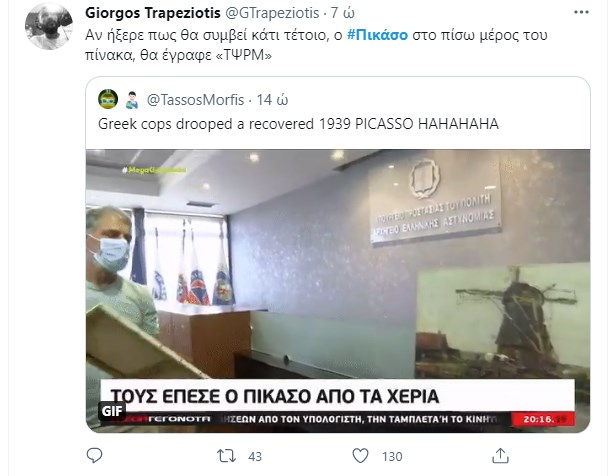
Task: Click the tweet timestamp 7 ώ
Action: point(343,13)
